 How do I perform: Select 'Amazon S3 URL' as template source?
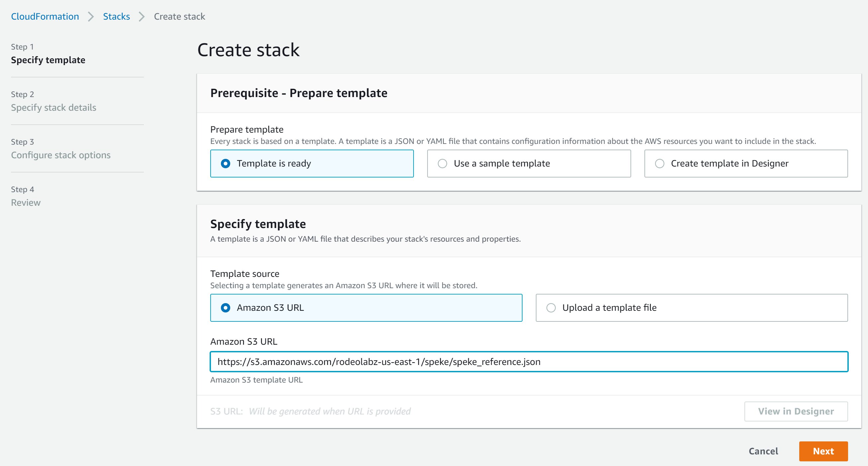(366, 308)
